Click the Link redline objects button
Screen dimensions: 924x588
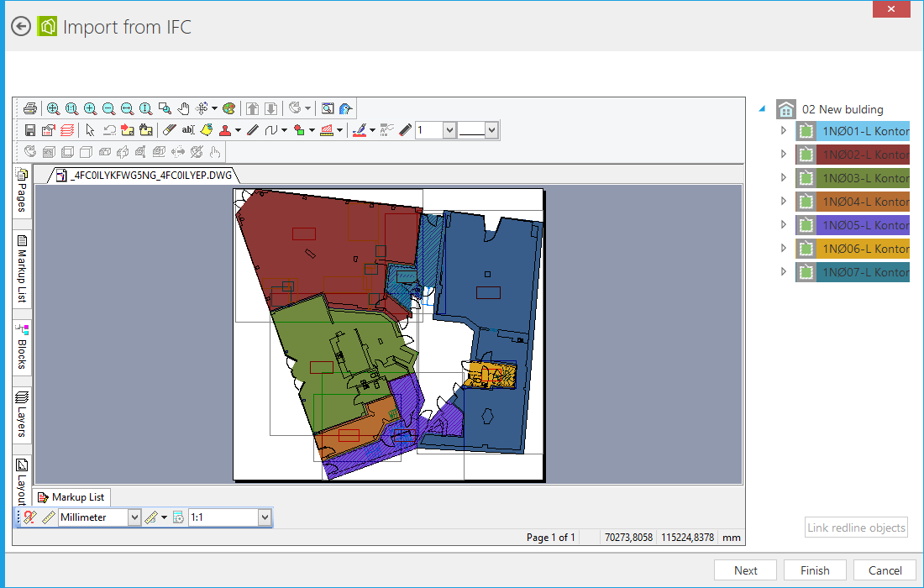click(x=856, y=528)
